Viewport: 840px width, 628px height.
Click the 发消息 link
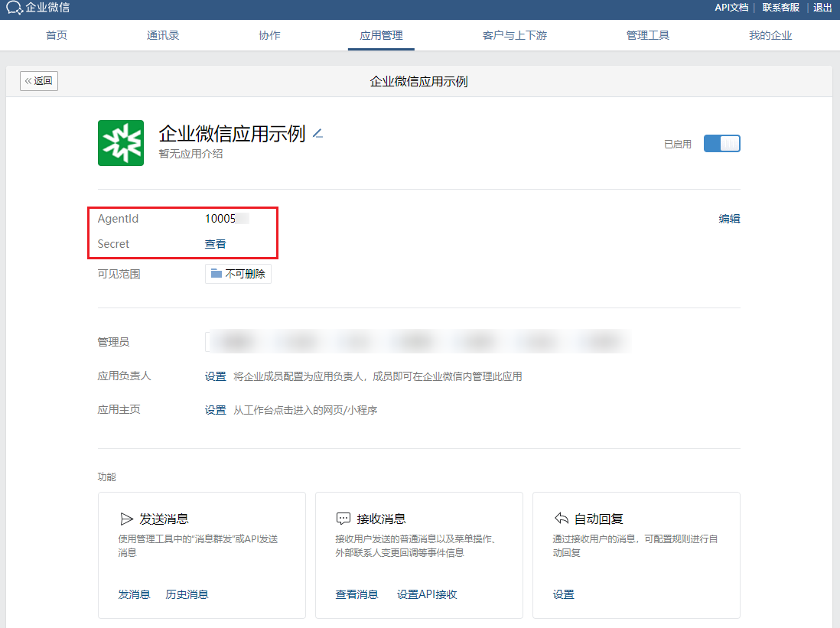134,594
